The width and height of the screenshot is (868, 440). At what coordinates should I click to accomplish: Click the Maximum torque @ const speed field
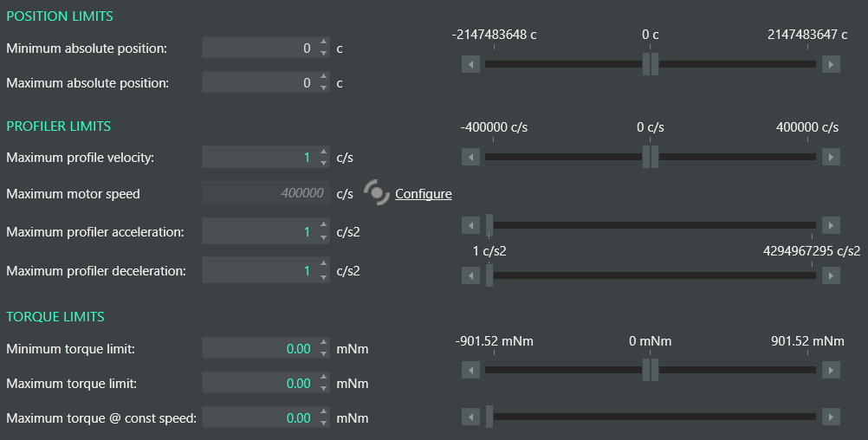260,417
